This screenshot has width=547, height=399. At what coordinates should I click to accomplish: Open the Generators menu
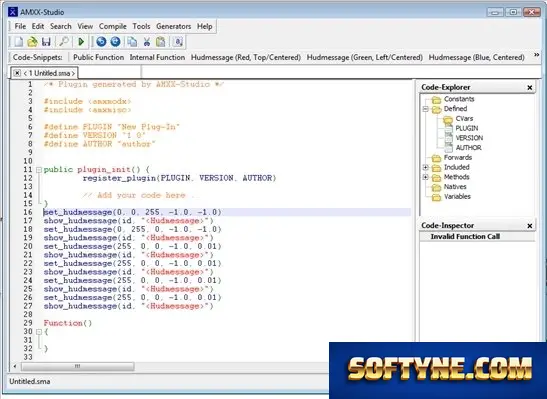173,27
